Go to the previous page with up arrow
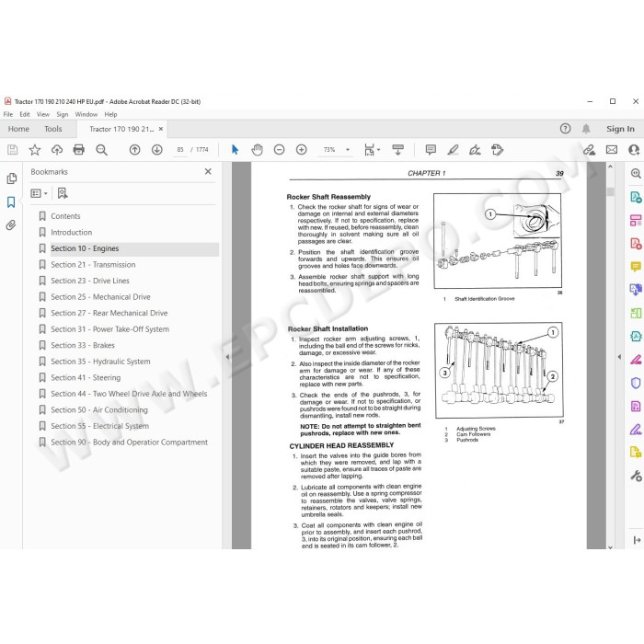644x644 pixels. tap(134, 150)
